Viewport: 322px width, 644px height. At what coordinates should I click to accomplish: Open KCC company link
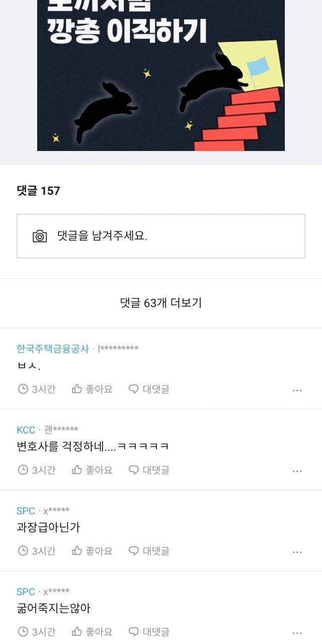tap(26, 430)
